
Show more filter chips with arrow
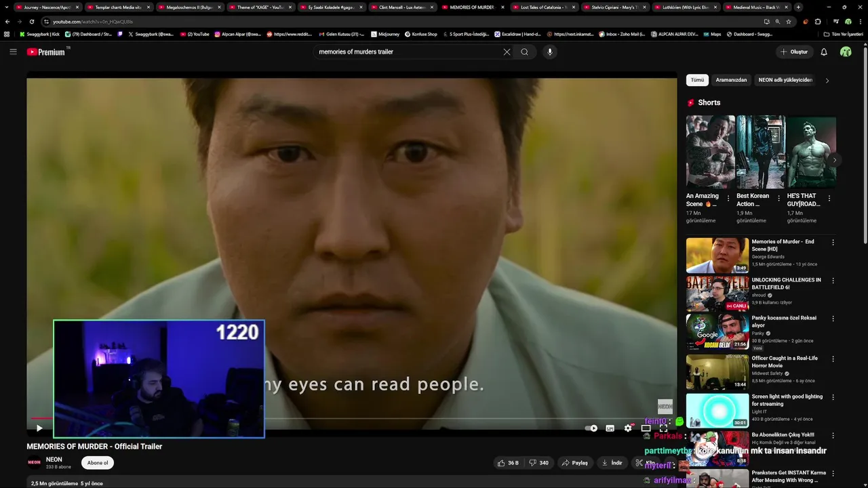coord(827,80)
